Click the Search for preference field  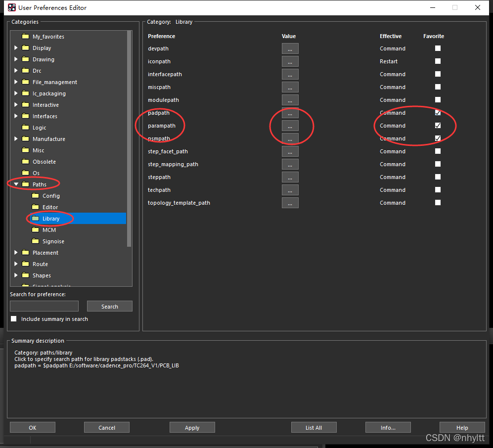44,306
